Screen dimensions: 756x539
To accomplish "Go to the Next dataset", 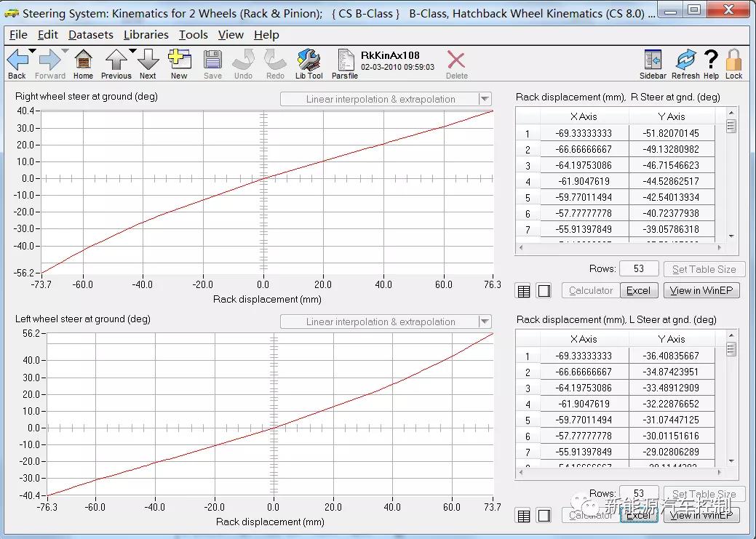I will click(x=148, y=63).
